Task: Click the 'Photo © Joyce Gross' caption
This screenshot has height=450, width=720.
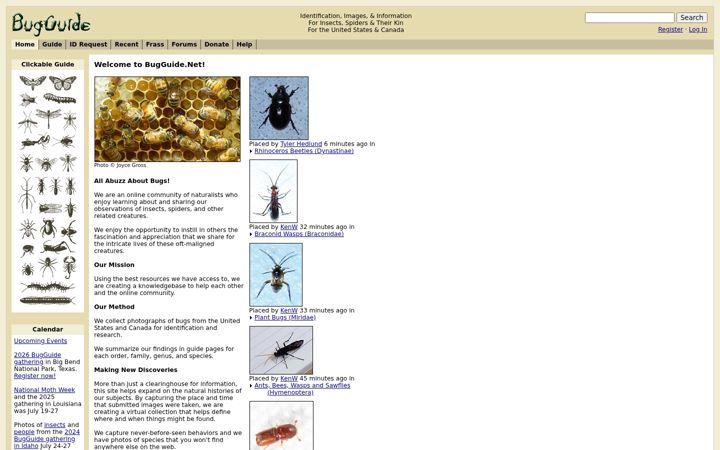Action: click(x=120, y=165)
